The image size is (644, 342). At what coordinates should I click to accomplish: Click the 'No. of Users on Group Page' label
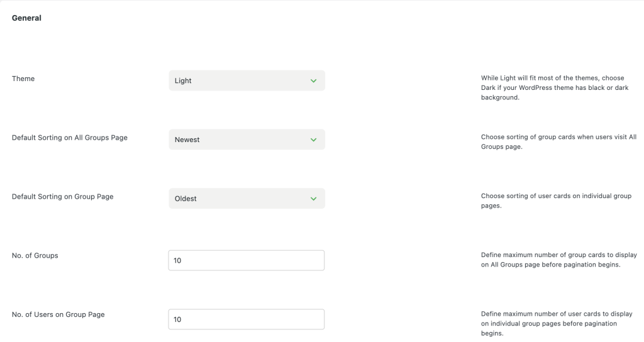(58, 314)
